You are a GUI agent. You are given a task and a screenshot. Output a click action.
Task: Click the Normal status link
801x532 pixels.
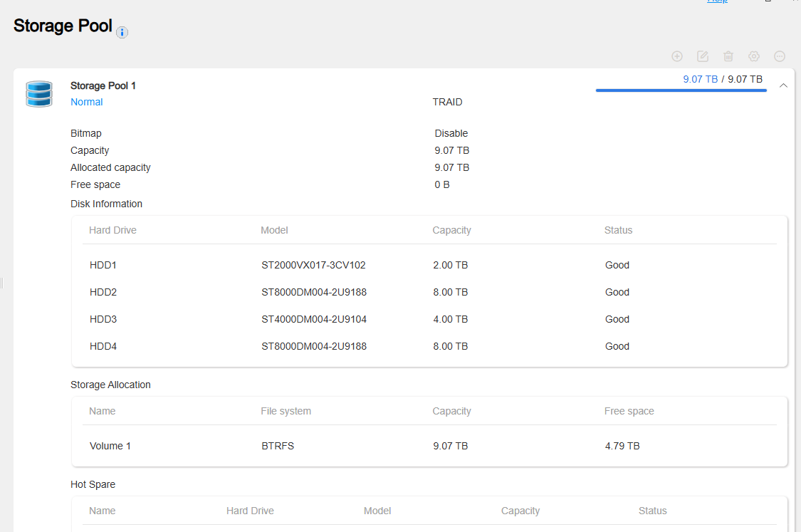86,102
